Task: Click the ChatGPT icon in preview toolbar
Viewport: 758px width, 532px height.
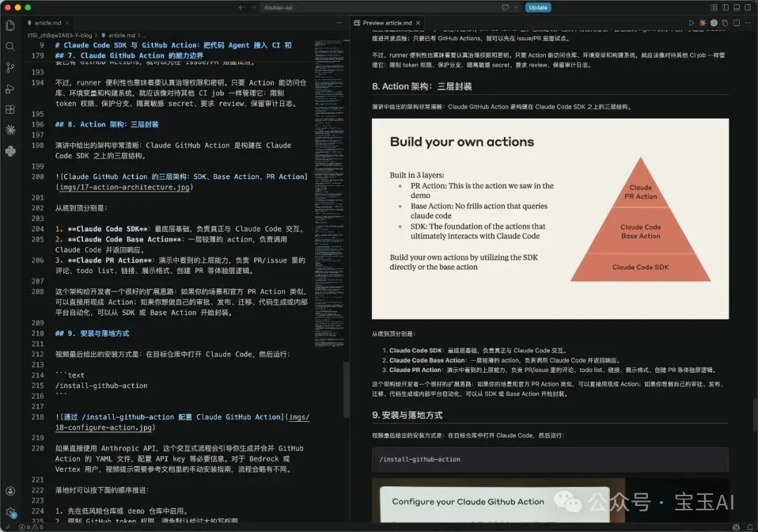Action: click(714, 22)
